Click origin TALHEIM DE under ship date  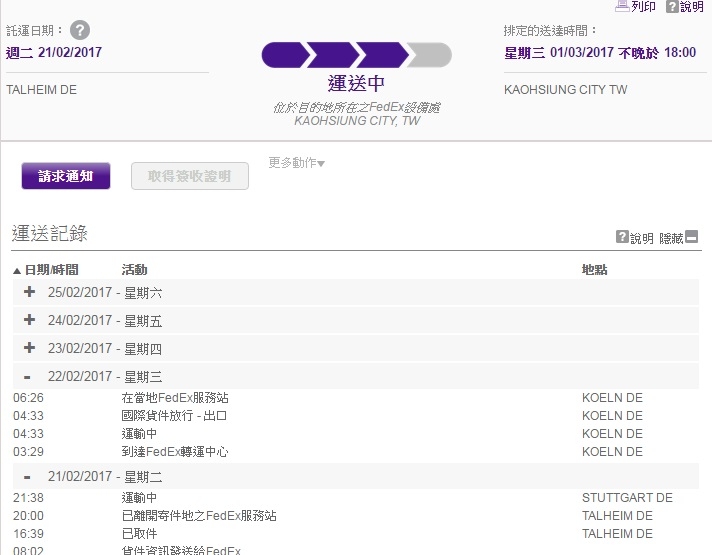41,89
